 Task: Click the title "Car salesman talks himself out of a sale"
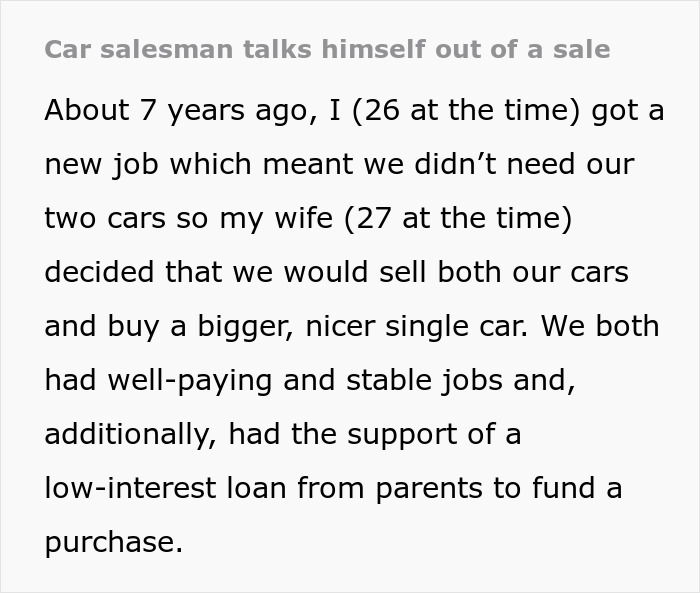327,49
